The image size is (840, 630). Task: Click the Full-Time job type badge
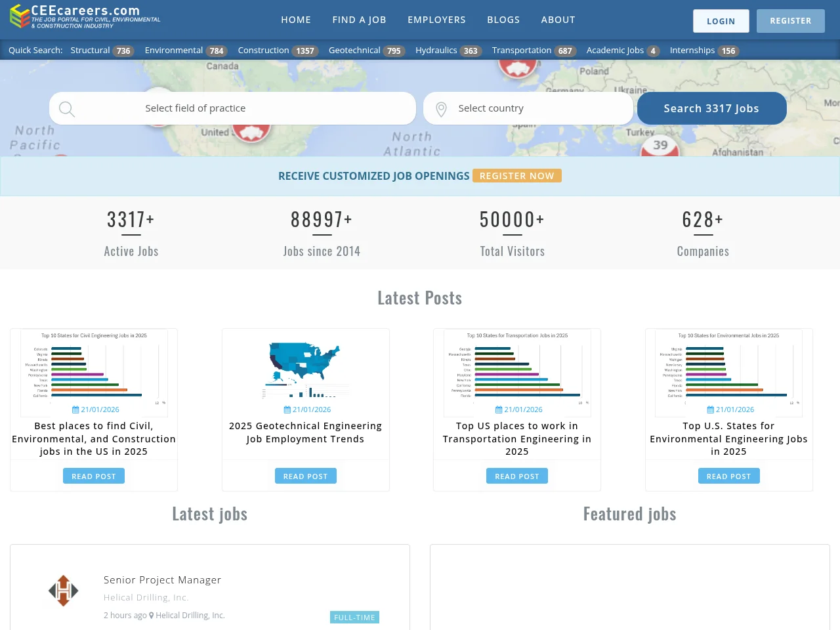(354, 618)
